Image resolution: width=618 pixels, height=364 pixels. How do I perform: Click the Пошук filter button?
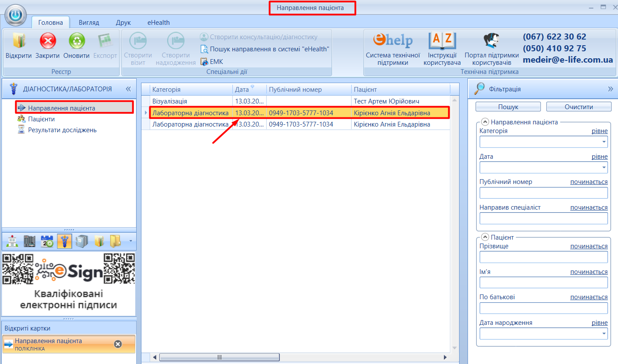pos(508,107)
